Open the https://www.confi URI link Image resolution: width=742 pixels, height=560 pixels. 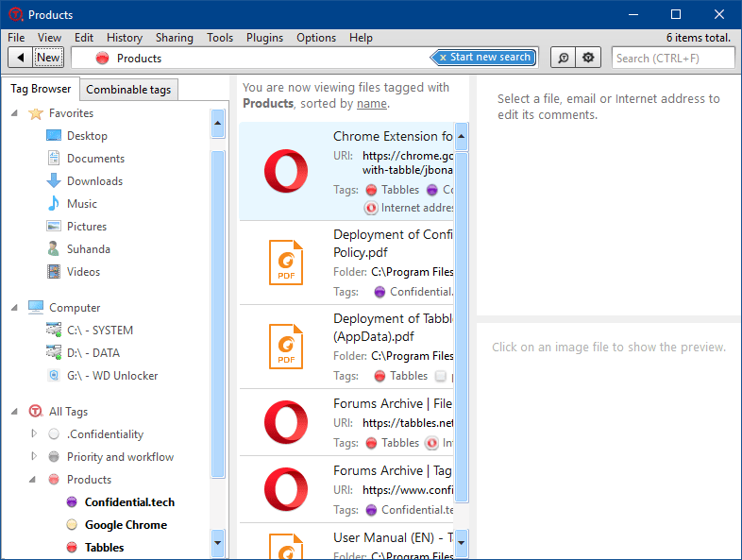[x=408, y=490]
